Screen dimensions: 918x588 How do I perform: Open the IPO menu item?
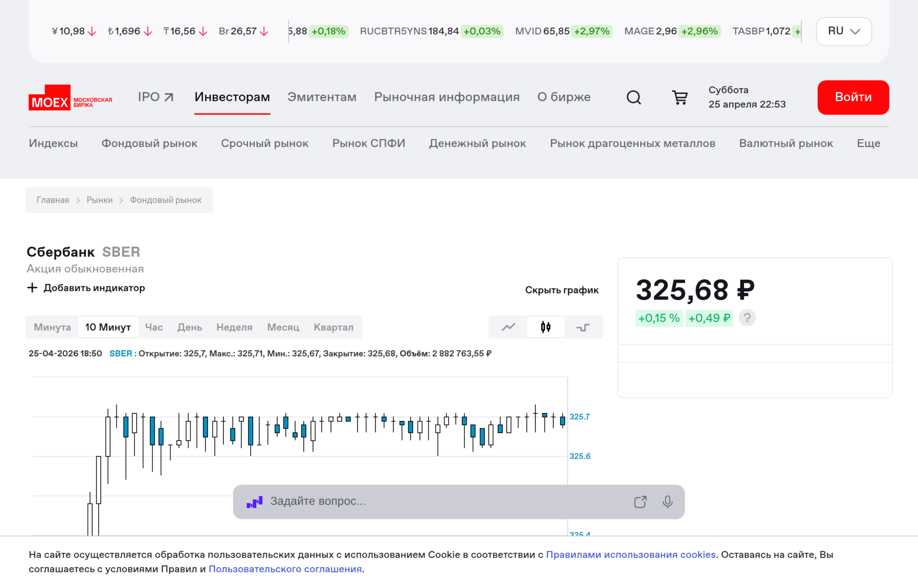156,97
